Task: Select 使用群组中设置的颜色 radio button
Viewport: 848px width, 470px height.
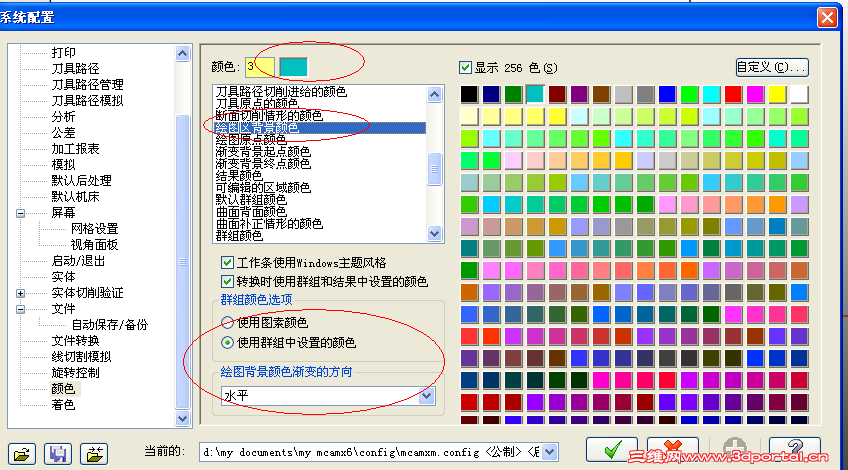Action: [x=228, y=343]
